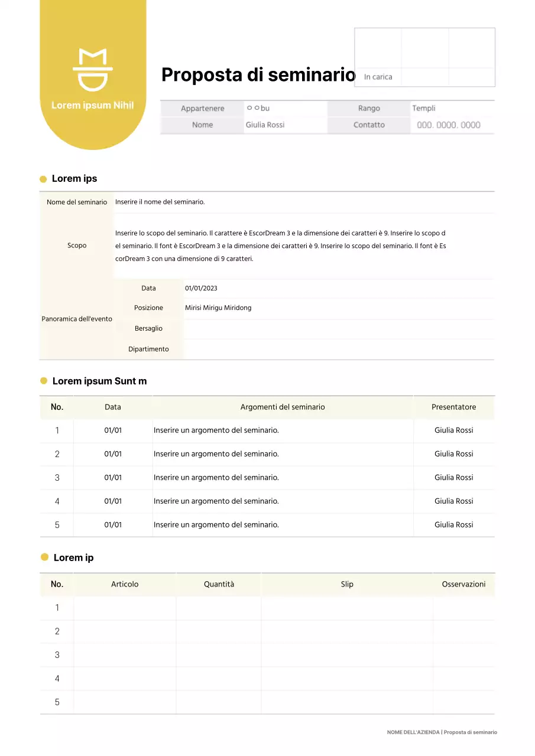This screenshot has height=756, width=535.
Task: Click the yellow bullet beside Lorem ip heading
Action: (44, 557)
